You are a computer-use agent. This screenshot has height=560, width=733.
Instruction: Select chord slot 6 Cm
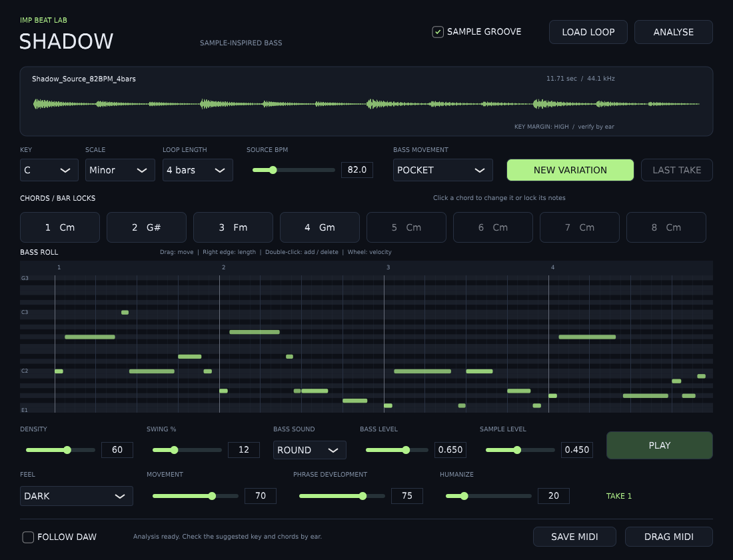click(x=492, y=227)
